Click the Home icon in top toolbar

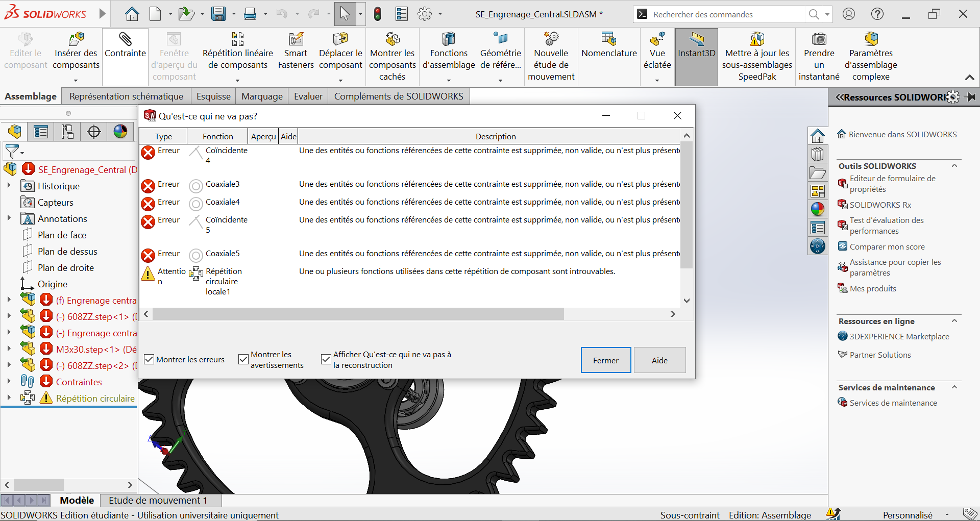132,14
